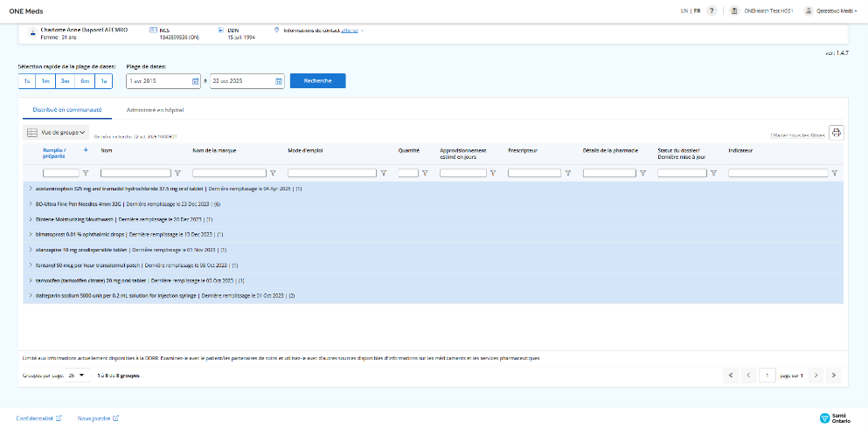Open the help question mark icon
The width and height of the screenshot is (868, 428).
(x=712, y=11)
